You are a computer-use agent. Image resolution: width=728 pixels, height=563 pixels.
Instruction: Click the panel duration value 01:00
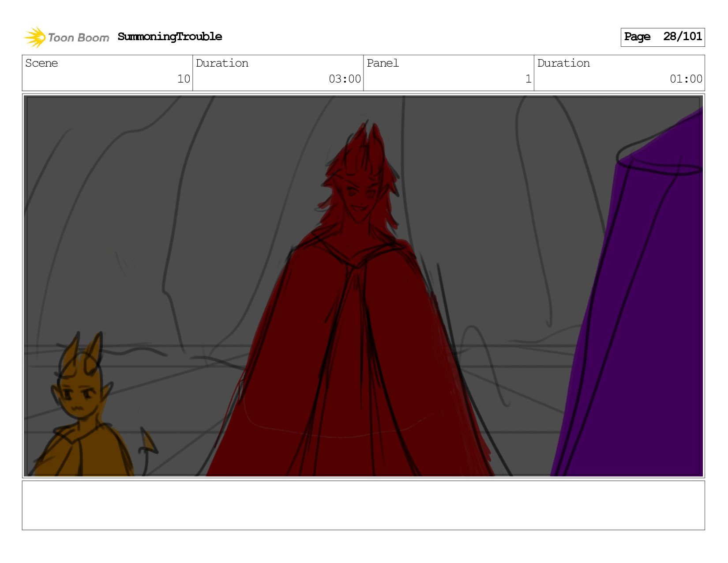tap(686, 79)
